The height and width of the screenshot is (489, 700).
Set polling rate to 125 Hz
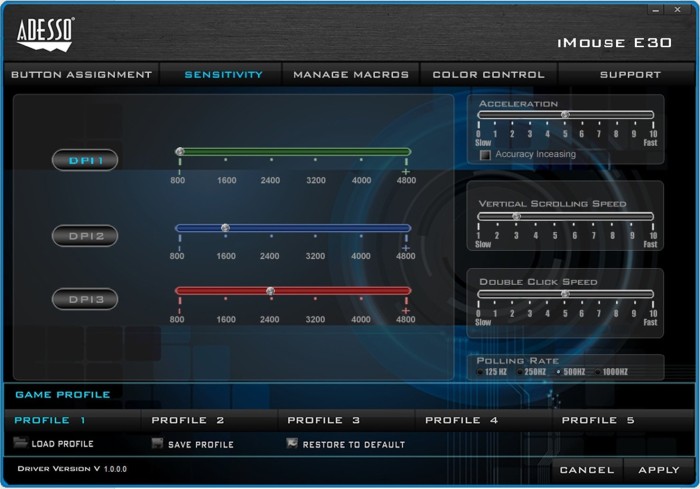(480, 372)
